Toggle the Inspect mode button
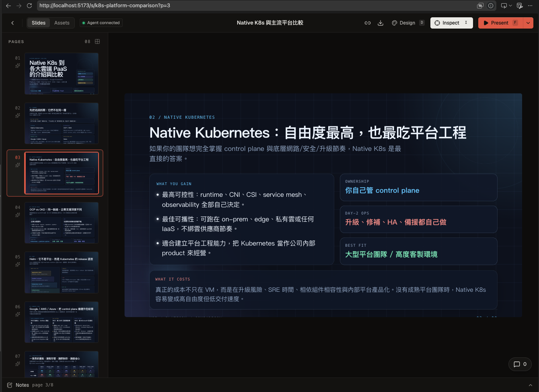 (451, 23)
